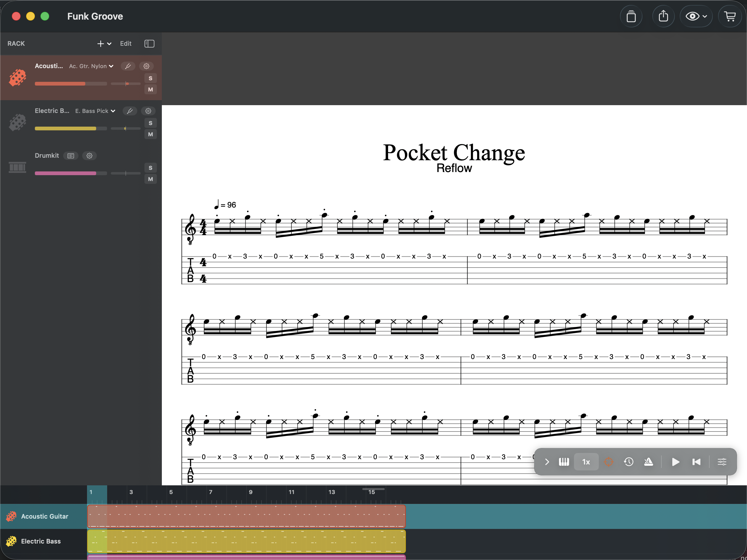Select the 1x playback speed button

click(x=586, y=462)
